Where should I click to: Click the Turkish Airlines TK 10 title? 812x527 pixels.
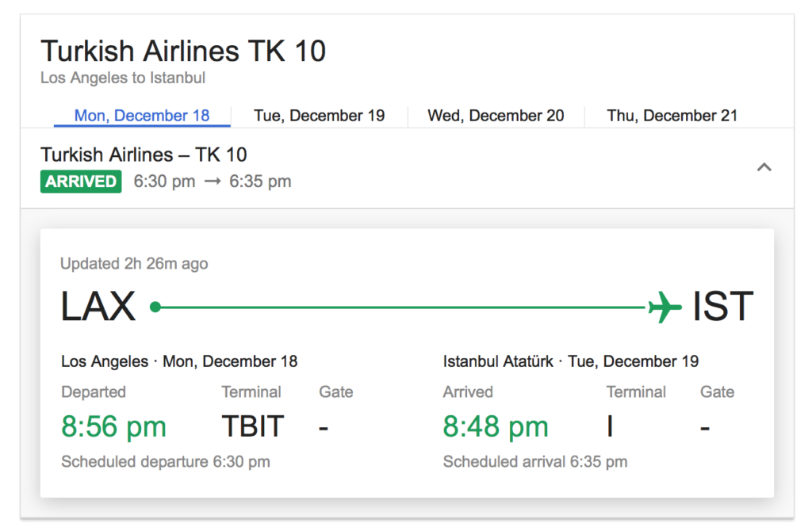click(183, 52)
